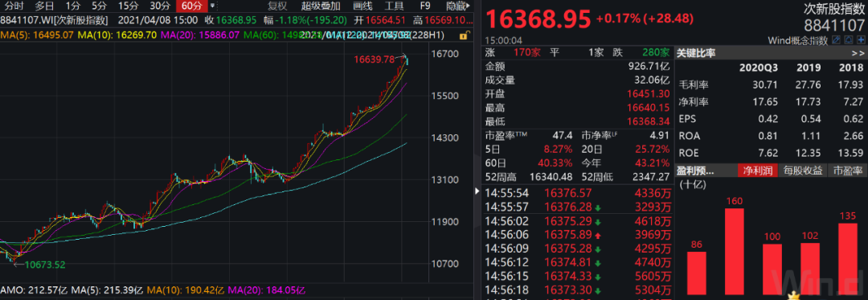Click the MA(5): 16495.07 indicator label
The height and width of the screenshot is (300, 868).
point(36,35)
